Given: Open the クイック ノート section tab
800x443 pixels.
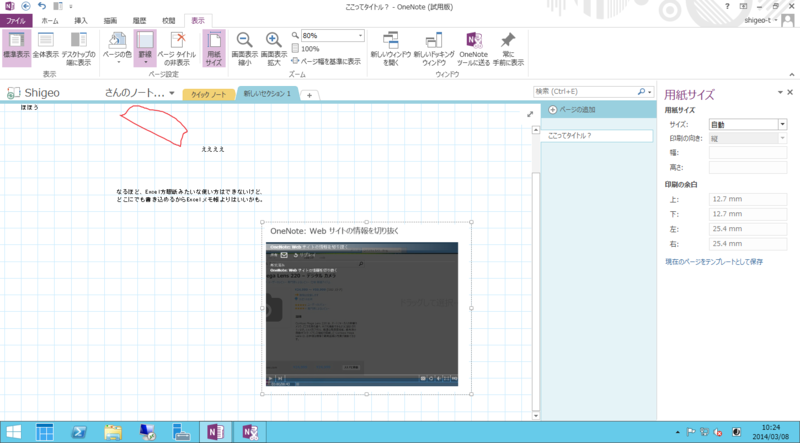Looking at the screenshot, I should 209,94.
